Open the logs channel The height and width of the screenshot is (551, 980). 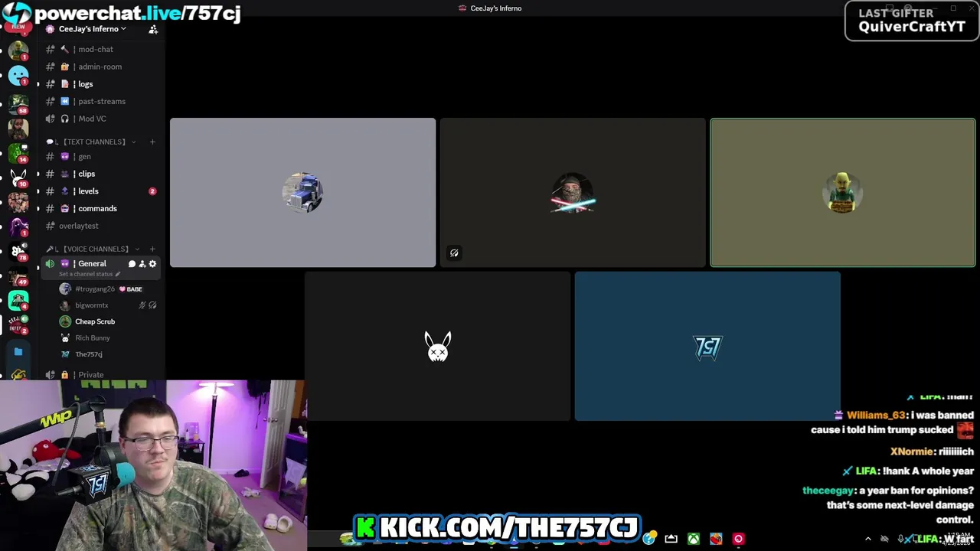pos(101,84)
